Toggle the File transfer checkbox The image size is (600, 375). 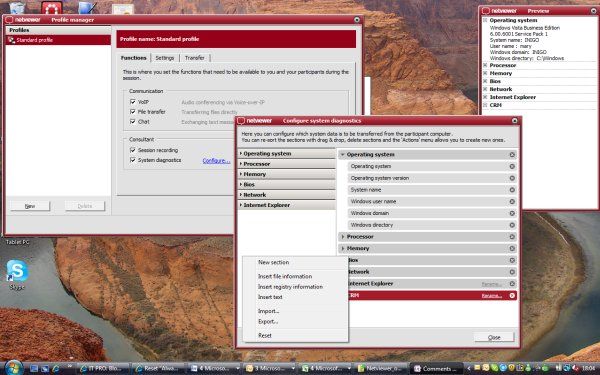click(x=133, y=112)
